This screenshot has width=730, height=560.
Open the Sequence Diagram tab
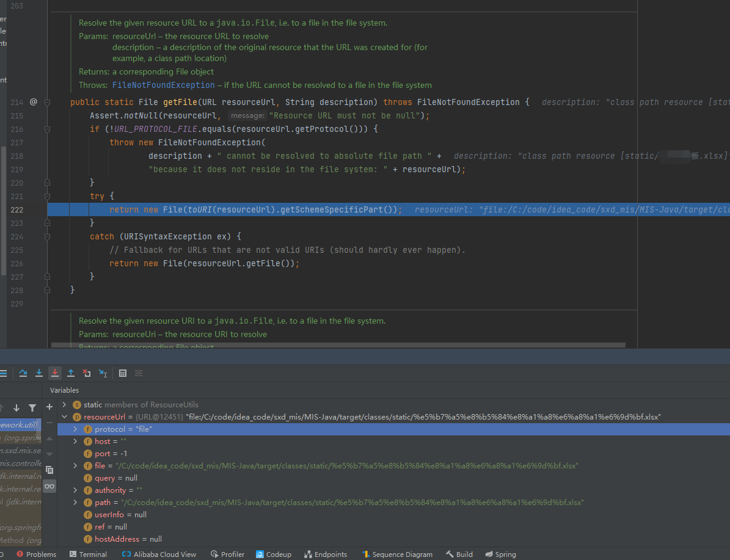398,554
